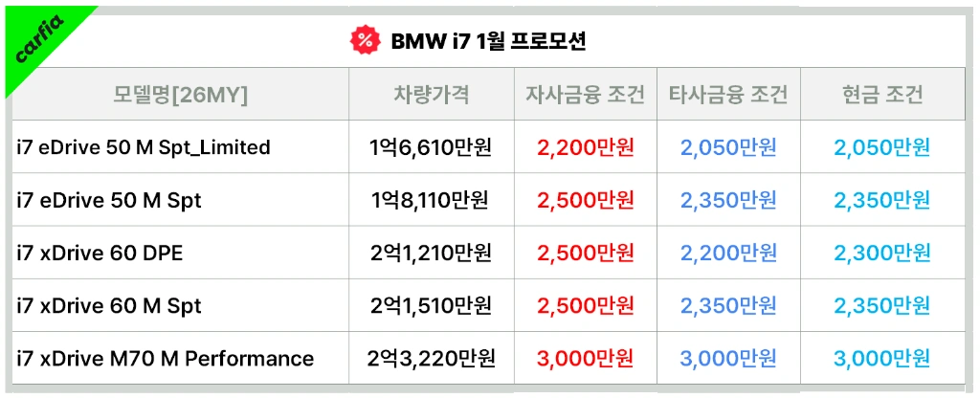Click the red 2,200만원 discount value

pos(586,147)
